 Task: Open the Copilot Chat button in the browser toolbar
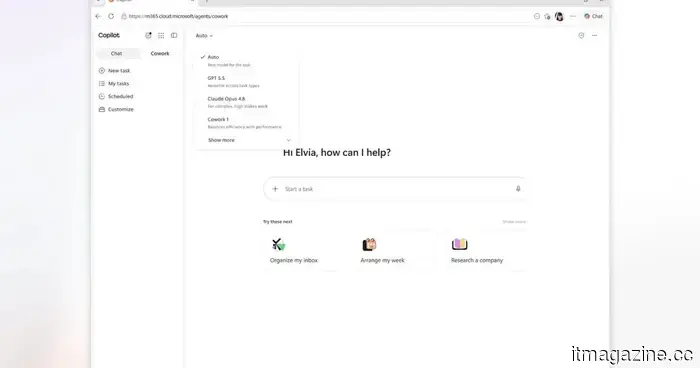point(593,16)
